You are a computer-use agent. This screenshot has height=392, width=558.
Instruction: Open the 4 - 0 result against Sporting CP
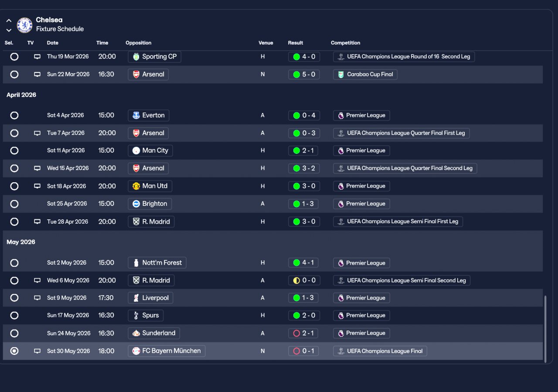coord(304,57)
